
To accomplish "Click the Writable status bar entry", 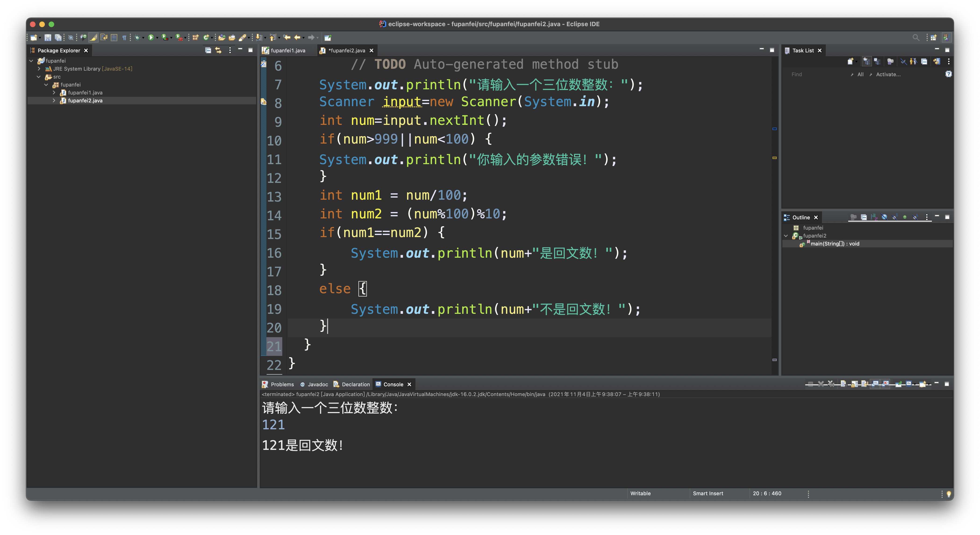I will point(640,493).
